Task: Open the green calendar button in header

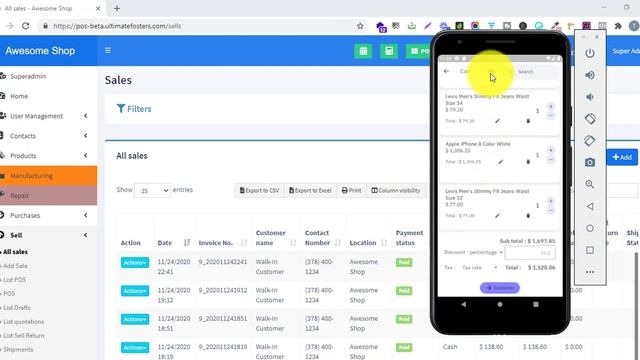Action: tap(363, 51)
